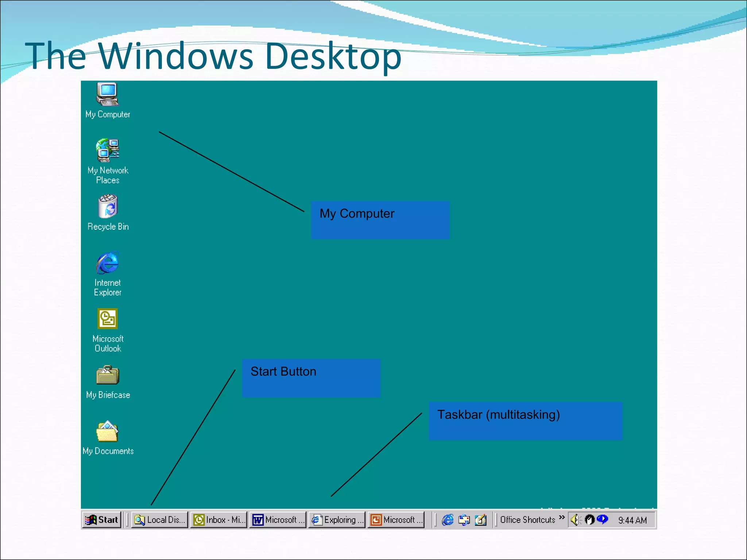
Task: Click the blue chat bubble tray icon
Action: coord(602,519)
